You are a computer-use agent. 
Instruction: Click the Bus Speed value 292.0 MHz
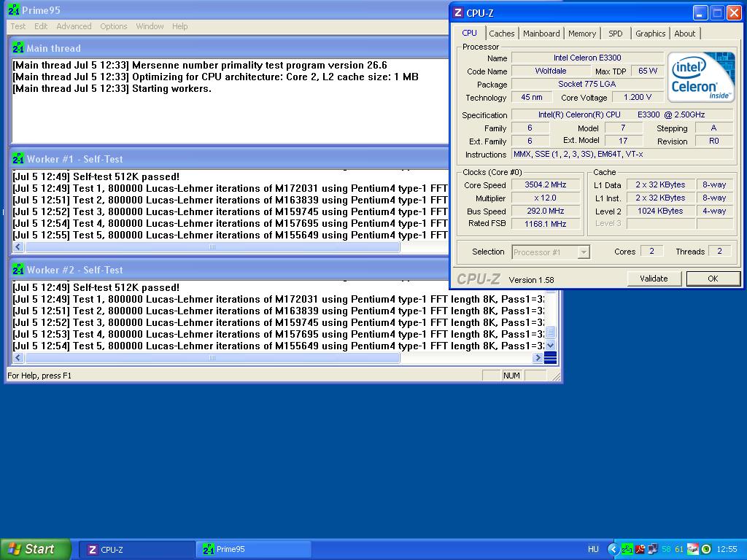(546, 211)
